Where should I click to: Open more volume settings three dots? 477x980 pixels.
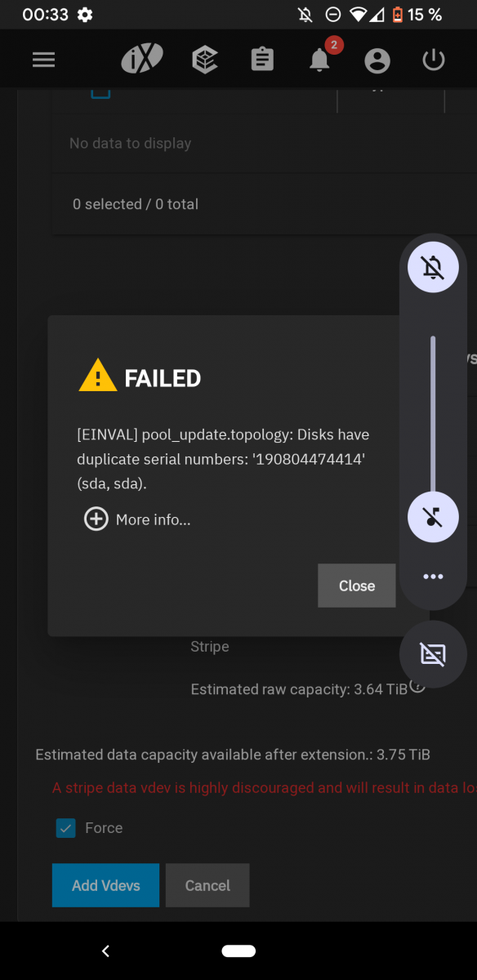point(433,577)
